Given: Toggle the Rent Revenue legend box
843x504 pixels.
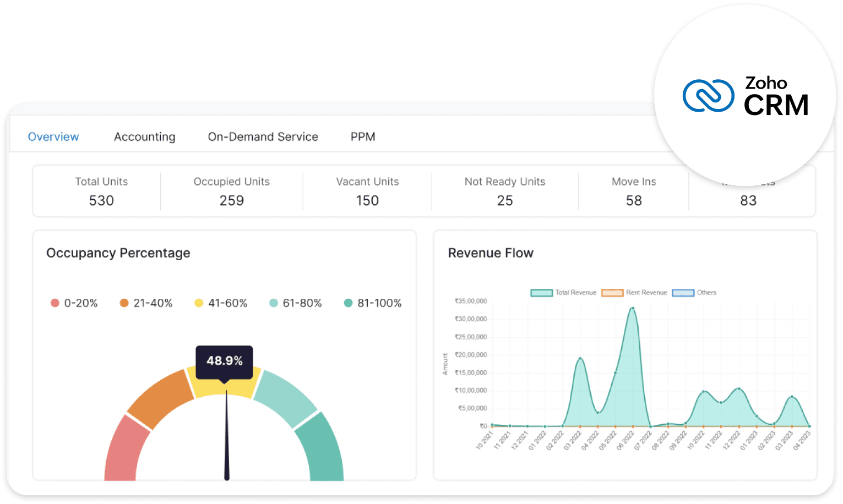Looking at the screenshot, I should [612, 293].
